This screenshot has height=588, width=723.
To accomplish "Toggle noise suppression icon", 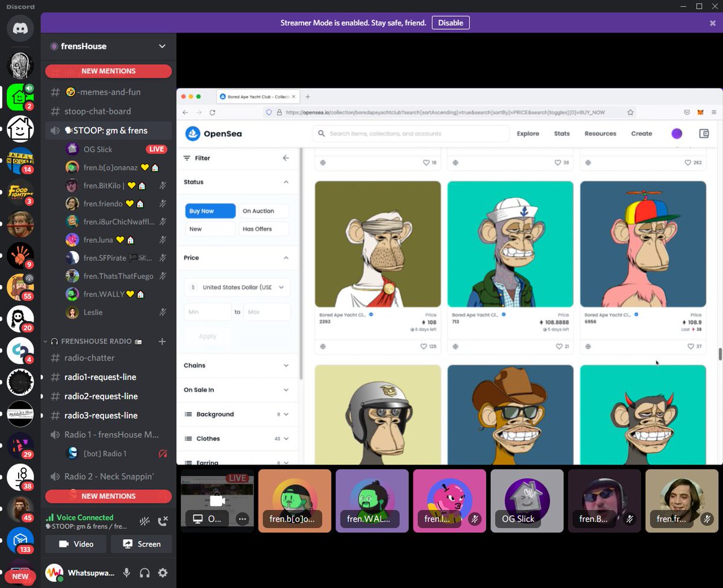I will (145, 522).
